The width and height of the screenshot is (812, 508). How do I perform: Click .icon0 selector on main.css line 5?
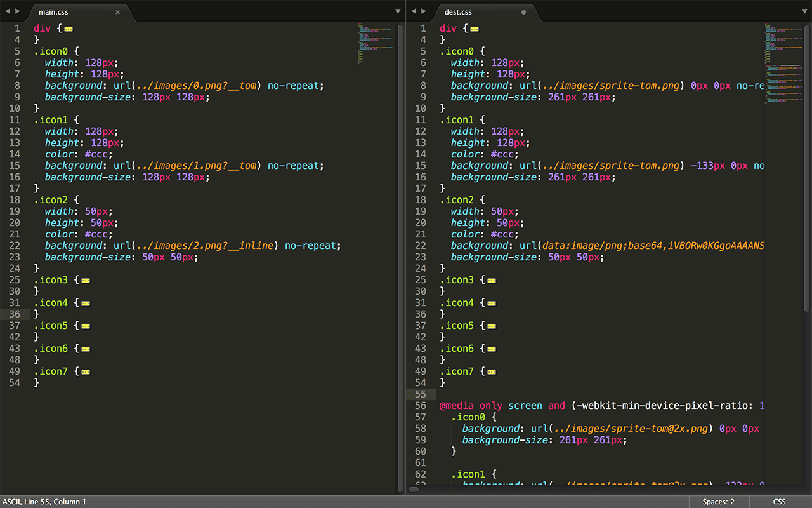(x=51, y=51)
